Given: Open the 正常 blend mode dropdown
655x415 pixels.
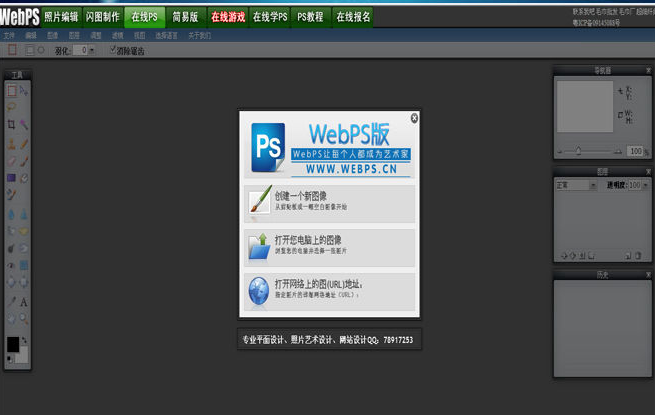Looking at the screenshot, I should point(576,185).
